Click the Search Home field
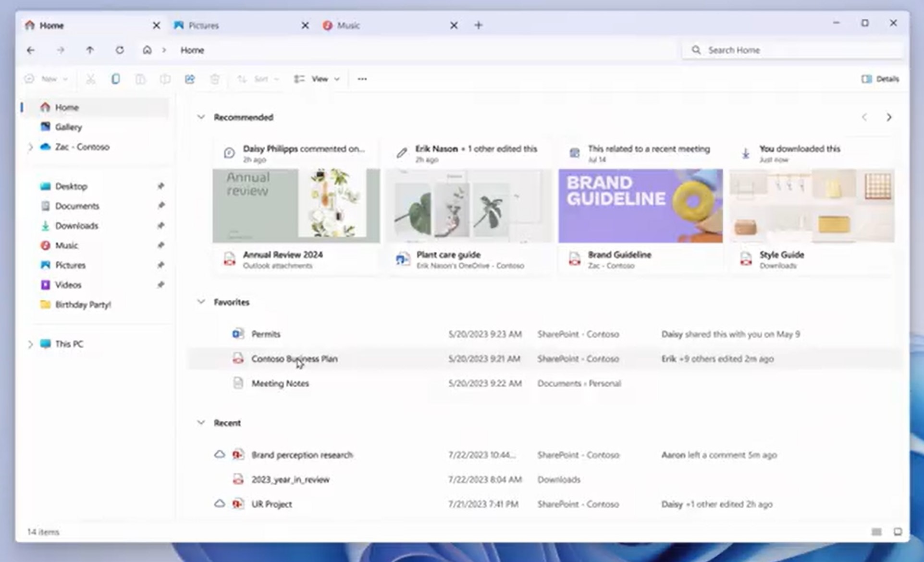 (x=793, y=50)
